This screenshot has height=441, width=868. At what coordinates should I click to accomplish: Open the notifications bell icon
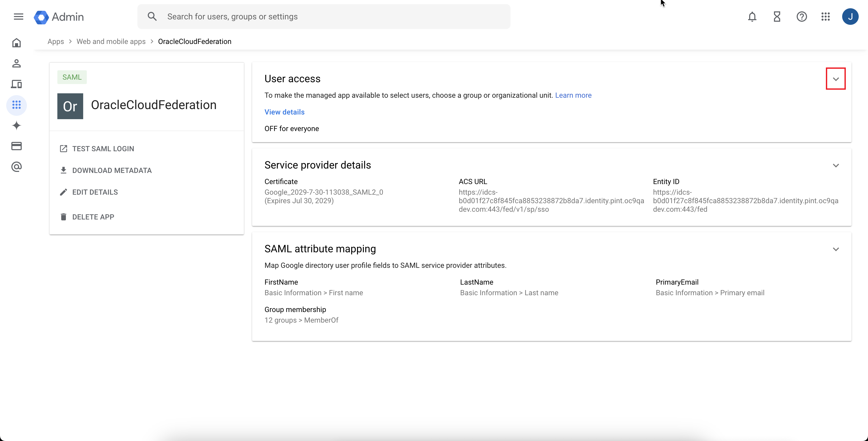coord(752,17)
